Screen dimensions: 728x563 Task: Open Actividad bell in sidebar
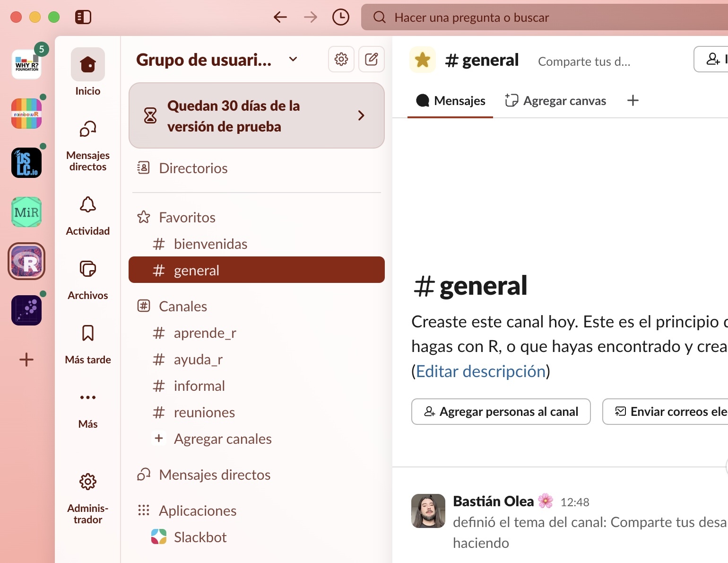pyautogui.click(x=88, y=205)
